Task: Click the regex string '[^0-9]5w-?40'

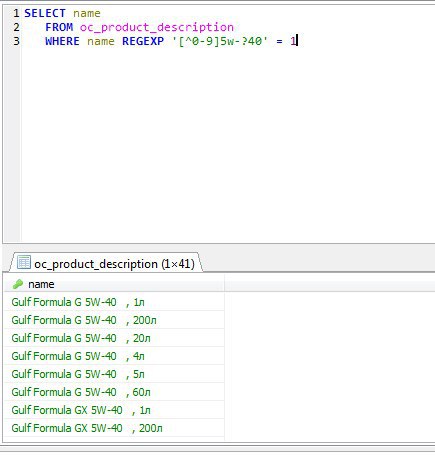Action: (x=220, y=41)
